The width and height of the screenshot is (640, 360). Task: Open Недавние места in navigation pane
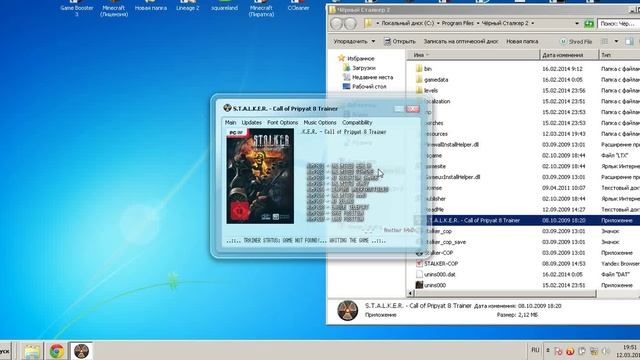(x=368, y=77)
